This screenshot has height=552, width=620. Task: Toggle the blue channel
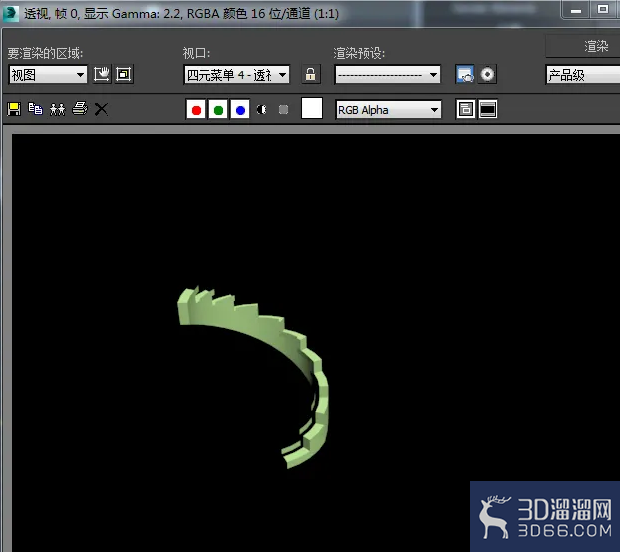point(240,110)
